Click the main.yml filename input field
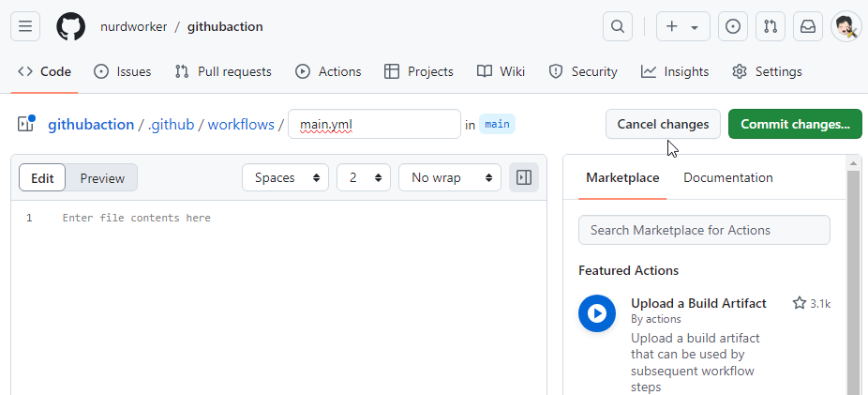The height and width of the screenshot is (395, 868). (374, 124)
